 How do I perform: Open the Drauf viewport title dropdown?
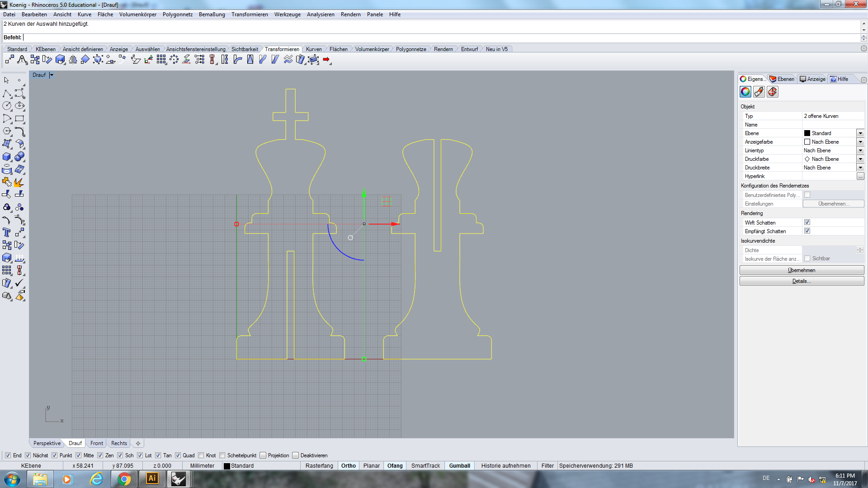click(52, 75)
